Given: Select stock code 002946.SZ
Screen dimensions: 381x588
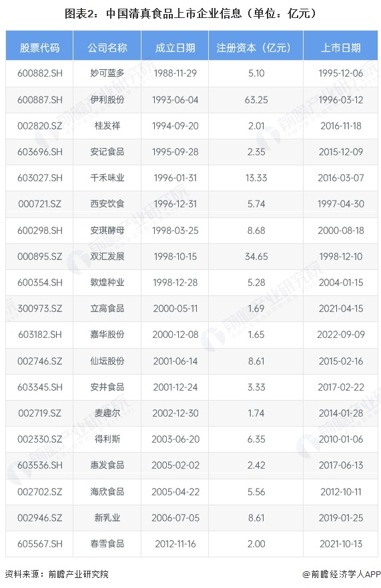Looking at the screenshot, I should (40, 518).
